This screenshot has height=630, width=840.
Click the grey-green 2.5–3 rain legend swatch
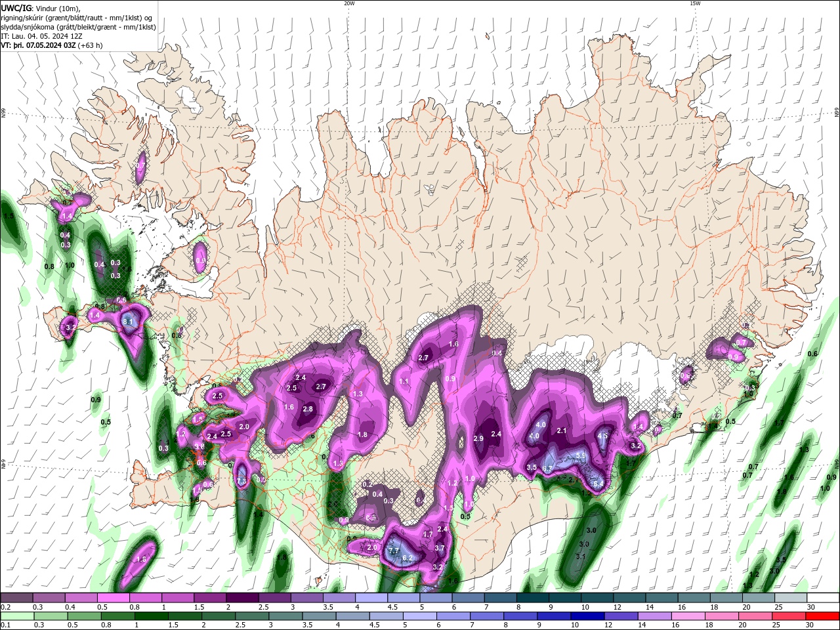(252, 616)
